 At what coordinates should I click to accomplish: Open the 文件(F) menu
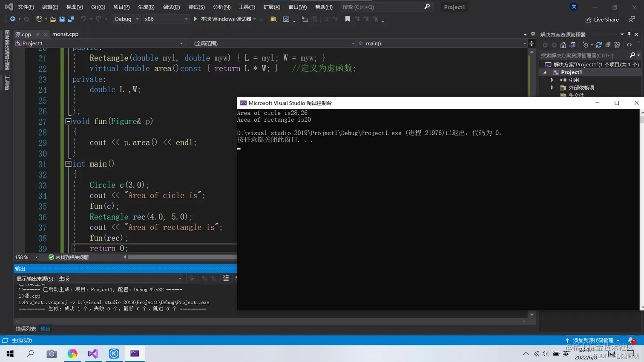(26, 7)
